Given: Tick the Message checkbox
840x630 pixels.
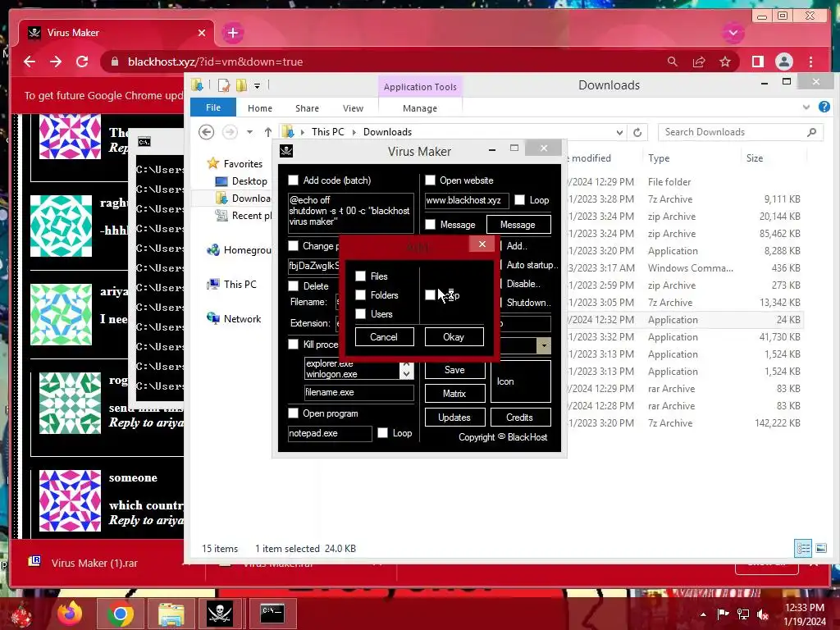Looking at the screenshot, I should tap(430, 225).
